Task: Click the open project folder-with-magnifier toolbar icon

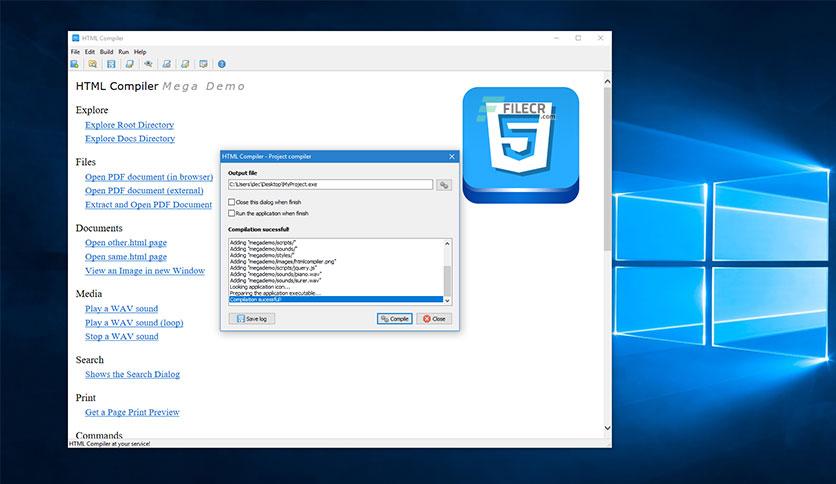Action: 93,64
